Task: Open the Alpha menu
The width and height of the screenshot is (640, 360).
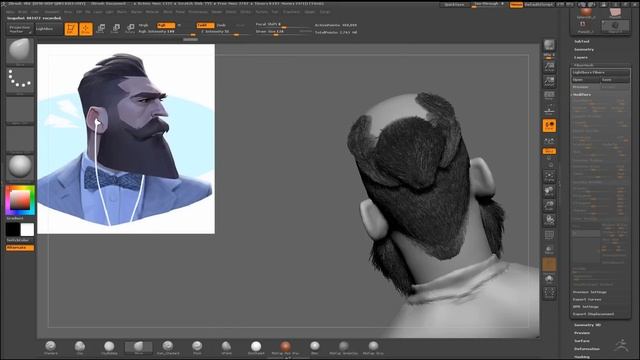Action: [10, 12]
